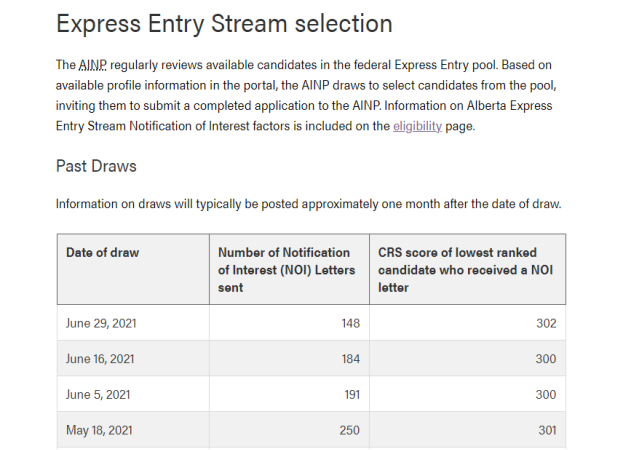Select the June 5, 2021 date cell
The height and width of the screenshot is (450, 624).
click(x=97, y=395)
